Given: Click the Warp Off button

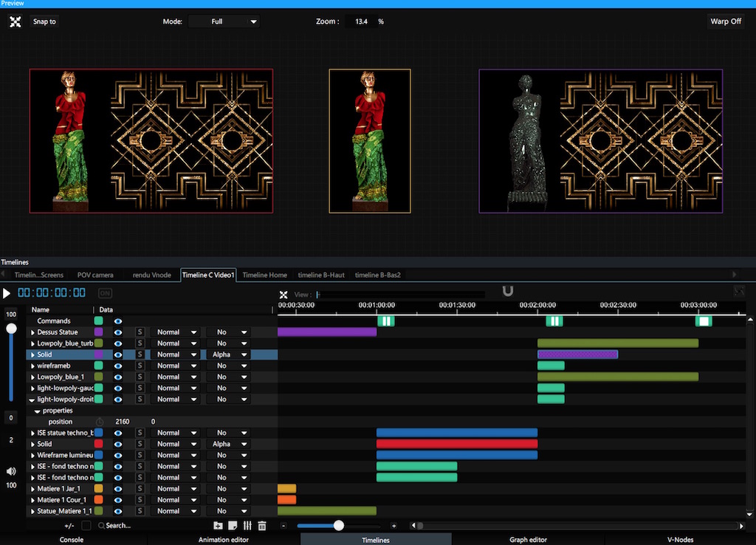Looking at the screenshot, I should (725, 21).
